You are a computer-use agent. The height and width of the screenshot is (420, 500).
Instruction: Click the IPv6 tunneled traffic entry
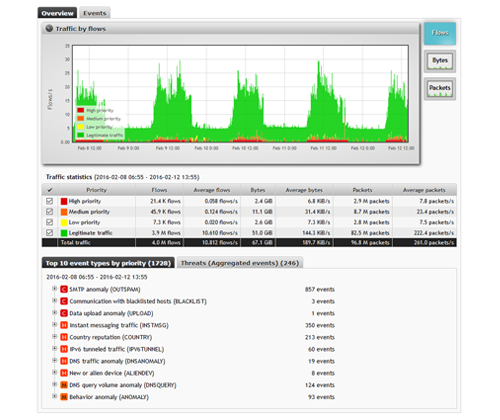pos(117,349)
